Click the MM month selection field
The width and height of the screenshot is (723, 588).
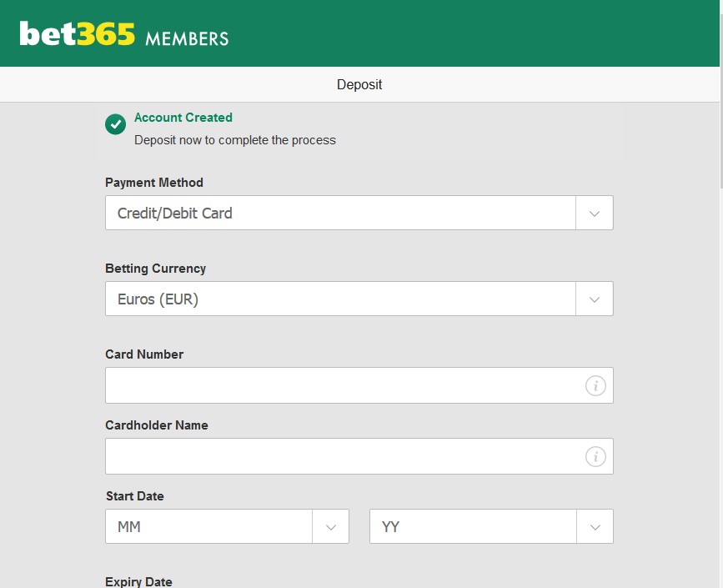click(208, 526)
